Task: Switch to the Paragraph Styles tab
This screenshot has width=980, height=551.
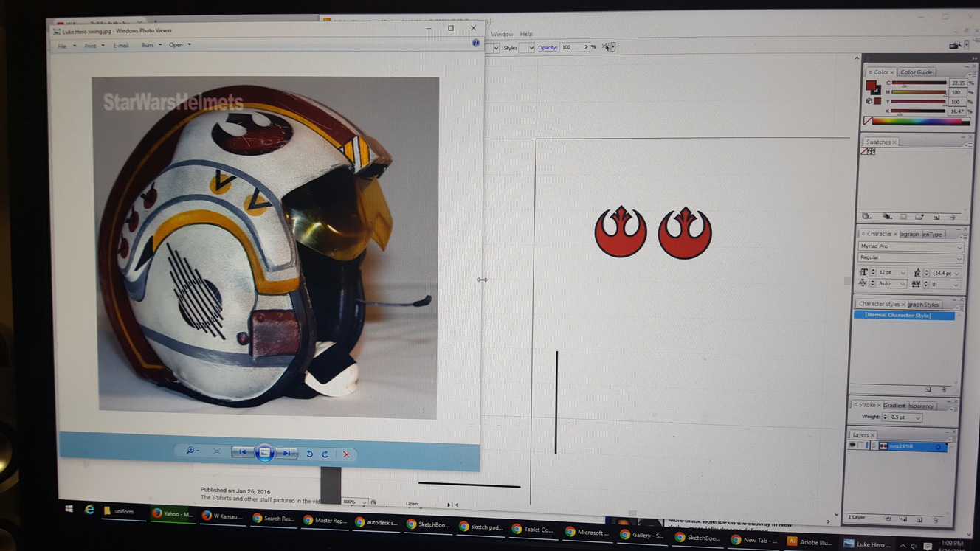Action: coord(923,305)
